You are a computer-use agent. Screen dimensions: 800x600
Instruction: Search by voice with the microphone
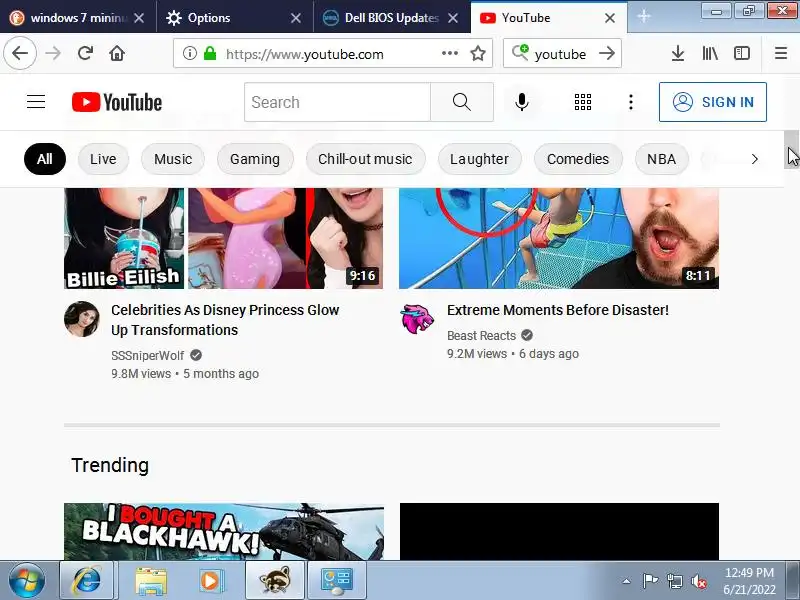click(521, 102)
